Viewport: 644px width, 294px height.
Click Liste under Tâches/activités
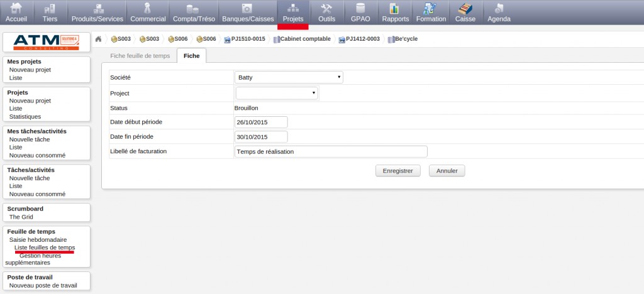pyautogui.click(x=16, y=186)
